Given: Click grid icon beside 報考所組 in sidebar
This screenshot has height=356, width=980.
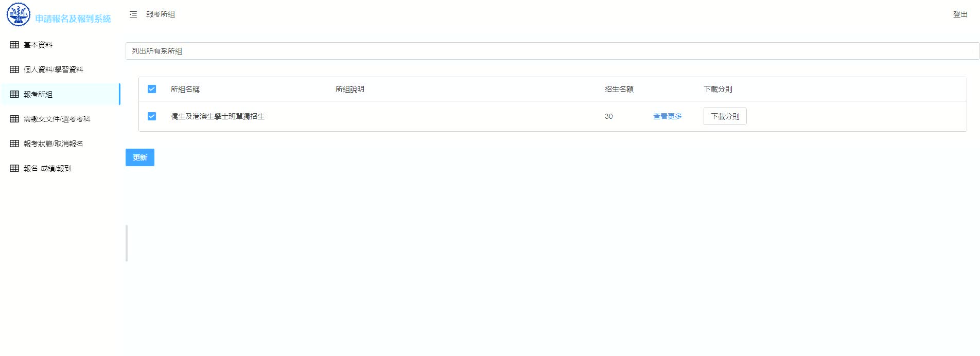Looking at the screenshot, I should 14,94.
